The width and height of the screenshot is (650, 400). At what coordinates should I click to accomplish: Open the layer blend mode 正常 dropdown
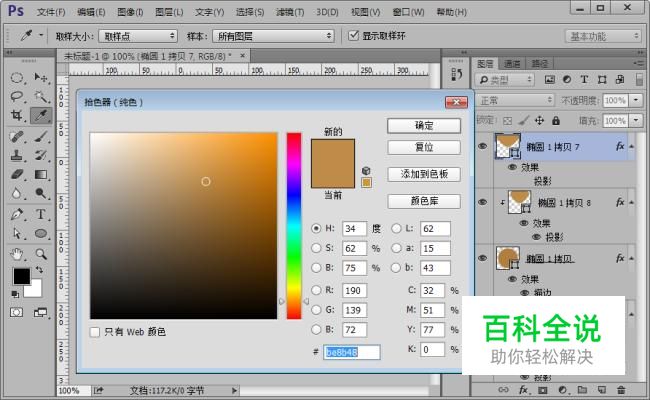[x=514, y=100]
